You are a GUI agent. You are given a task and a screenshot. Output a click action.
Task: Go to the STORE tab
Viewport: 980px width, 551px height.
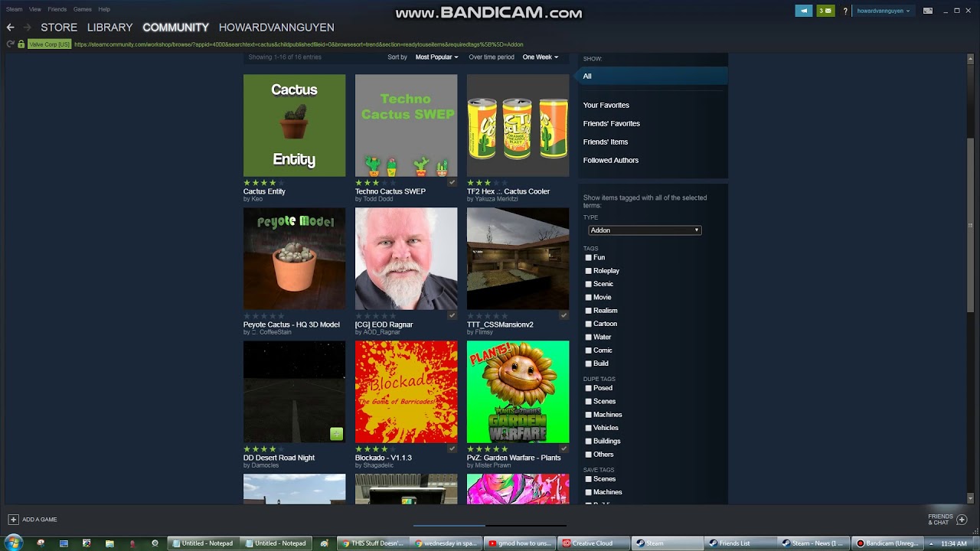[59, 27]
